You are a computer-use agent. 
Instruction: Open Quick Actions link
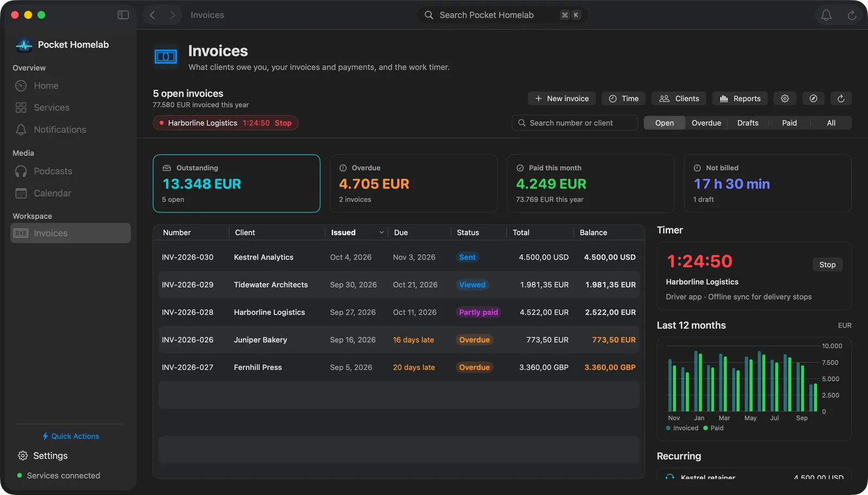click(71, 436)
